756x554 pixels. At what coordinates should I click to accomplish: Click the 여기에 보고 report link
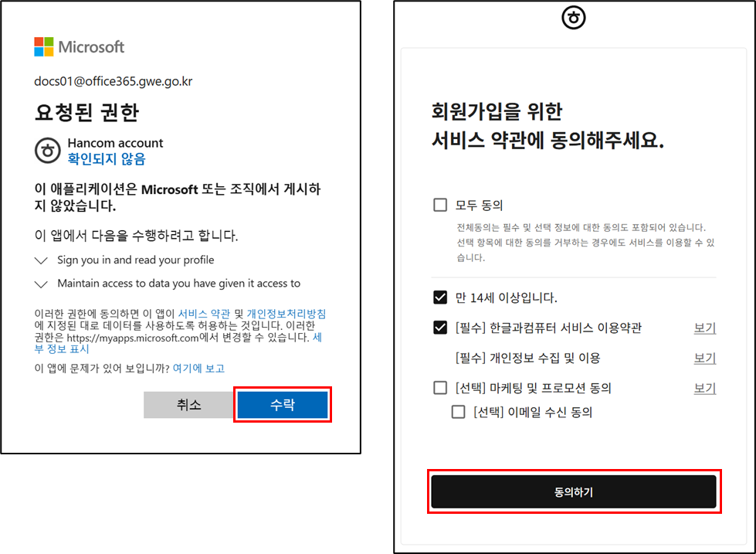point(198,369)
